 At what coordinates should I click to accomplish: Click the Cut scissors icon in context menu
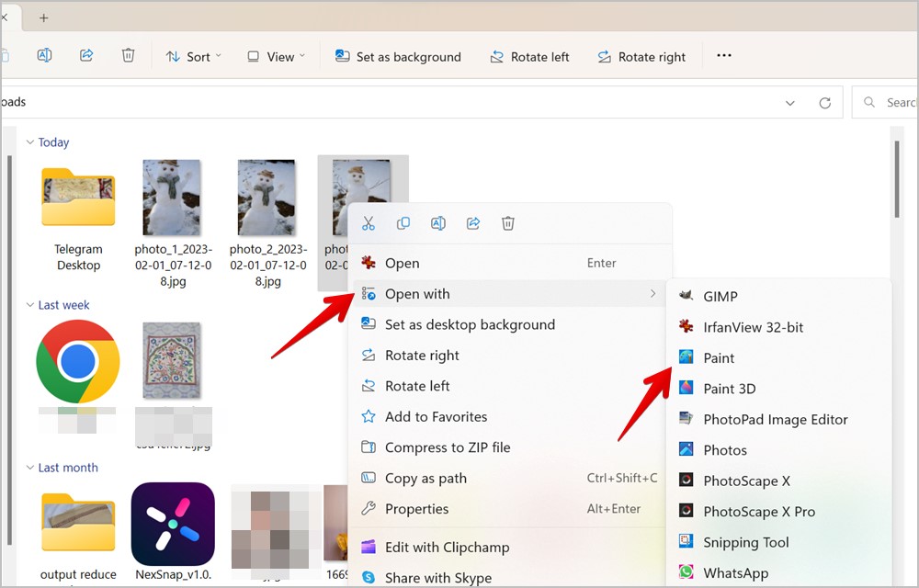369,223
